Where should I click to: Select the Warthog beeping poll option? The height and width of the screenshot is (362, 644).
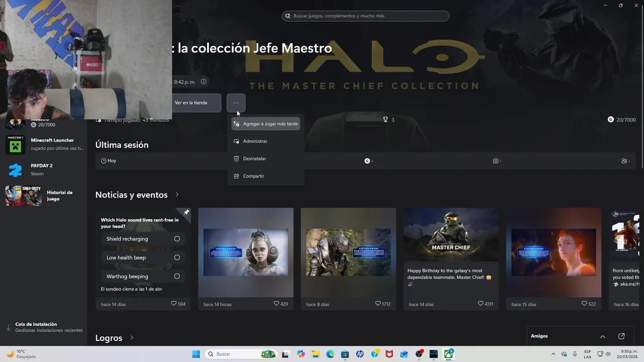pyautogui.click(x=143, y=276)
